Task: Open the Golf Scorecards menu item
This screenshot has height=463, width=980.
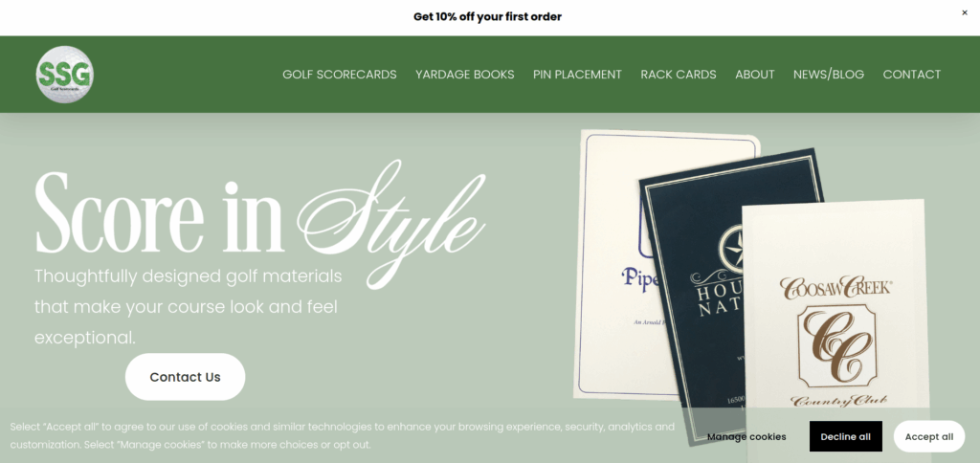Action: (340, 75)
